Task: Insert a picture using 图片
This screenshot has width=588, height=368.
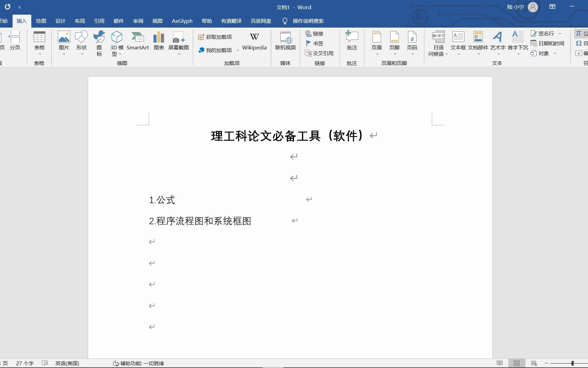Action: pyautogui.click(x=64, y=43)
